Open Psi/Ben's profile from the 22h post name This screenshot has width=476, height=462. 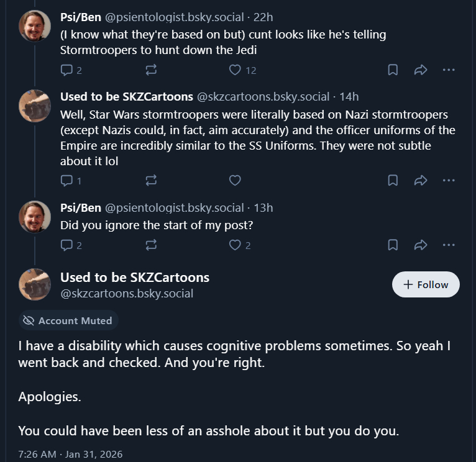coord(81,17)
